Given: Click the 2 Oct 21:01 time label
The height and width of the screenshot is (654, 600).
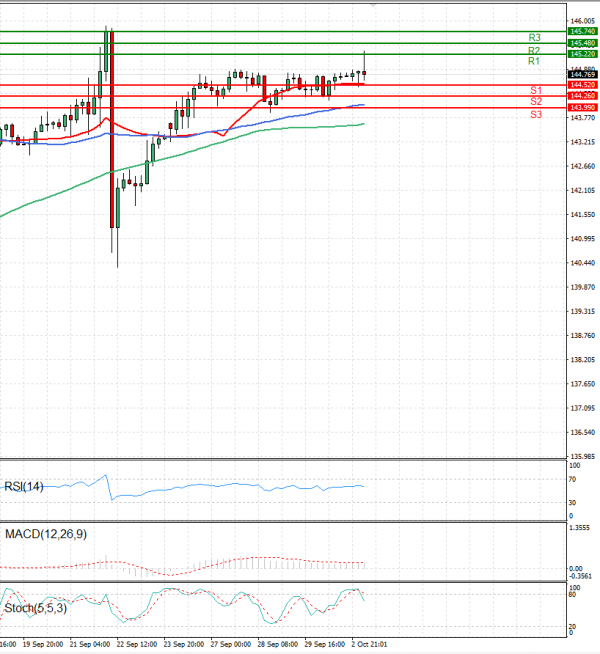Looking at the screenshot, I should click(369, 644).
